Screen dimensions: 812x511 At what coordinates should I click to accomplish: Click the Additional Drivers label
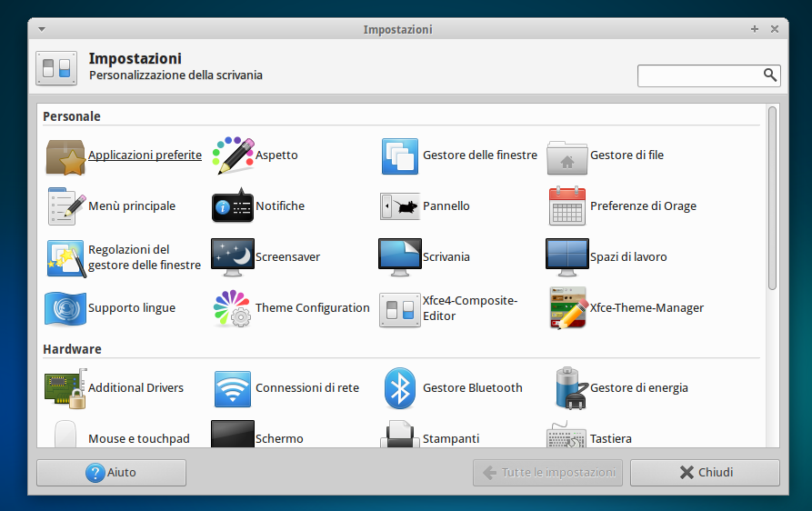tap(136, 387)
